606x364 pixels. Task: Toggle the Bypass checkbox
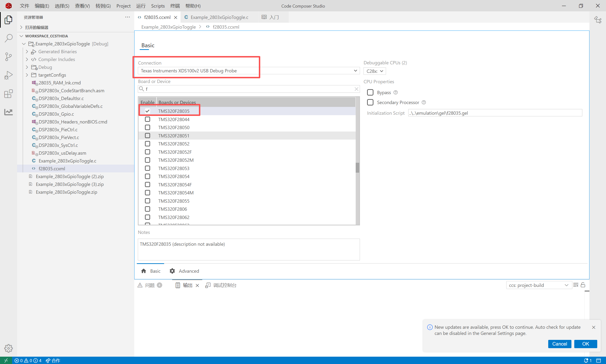(370, 92)
